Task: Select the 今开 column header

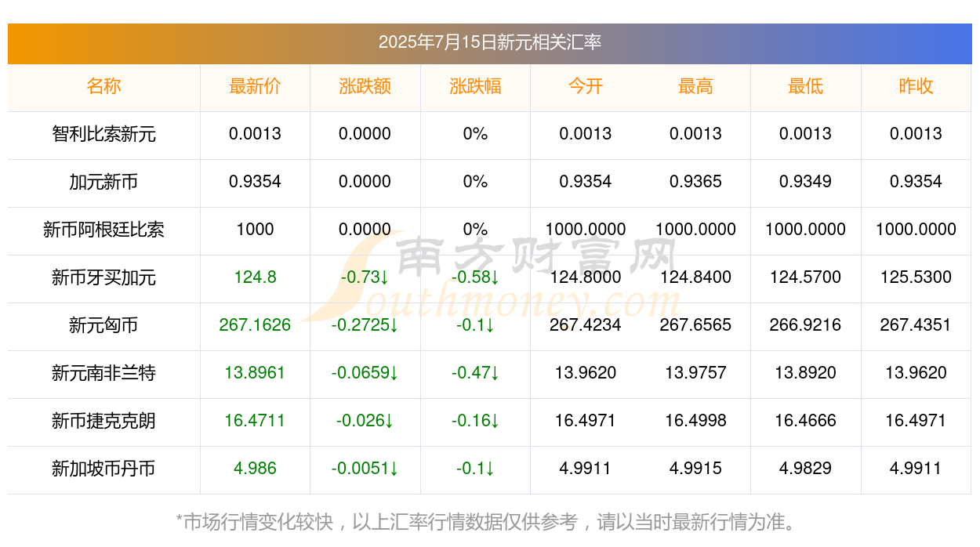Action: [586, 86]
